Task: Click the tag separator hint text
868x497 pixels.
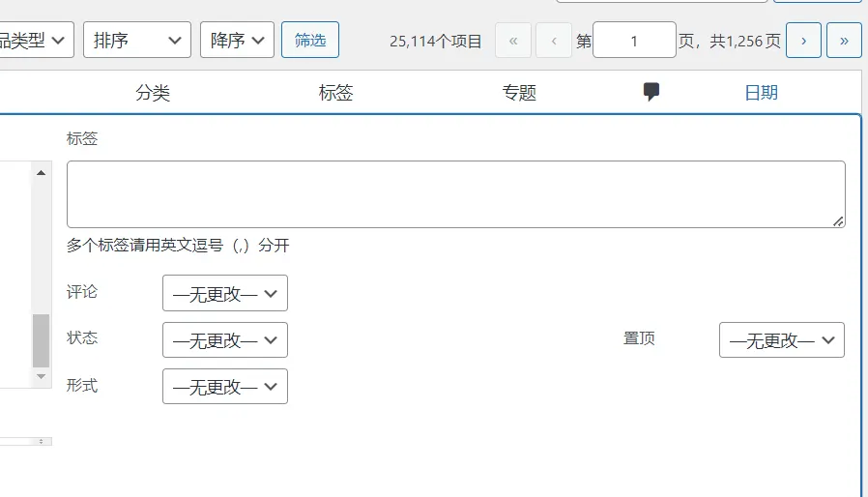Action: [x=178, y=246]
